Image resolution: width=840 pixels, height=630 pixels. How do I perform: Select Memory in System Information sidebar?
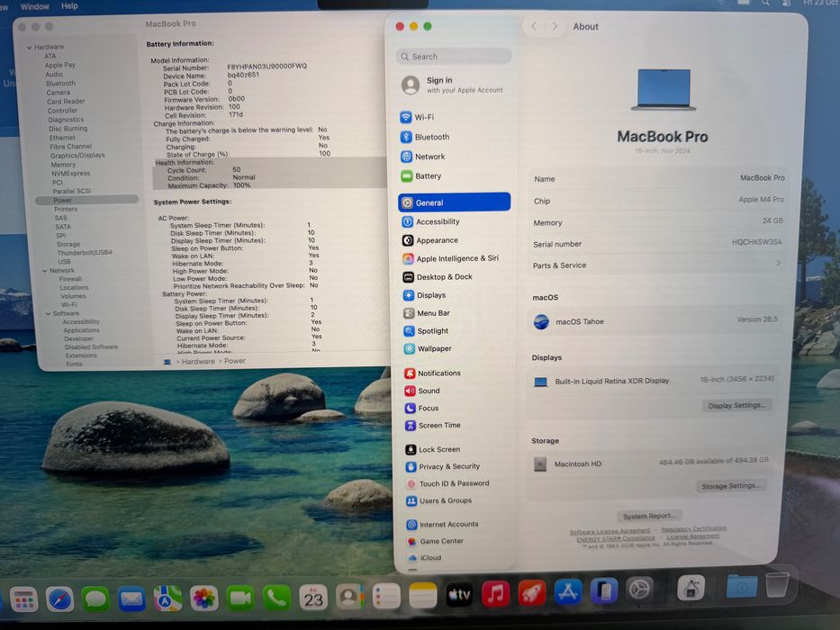(63, 165)
